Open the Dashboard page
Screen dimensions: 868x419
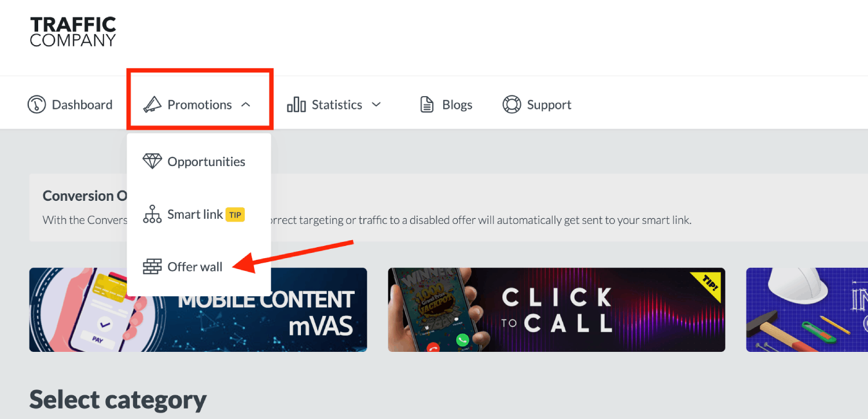coord(82,105)
